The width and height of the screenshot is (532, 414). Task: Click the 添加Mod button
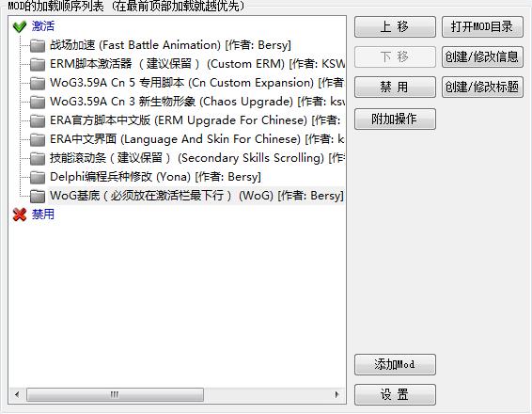tap(395, 364)
